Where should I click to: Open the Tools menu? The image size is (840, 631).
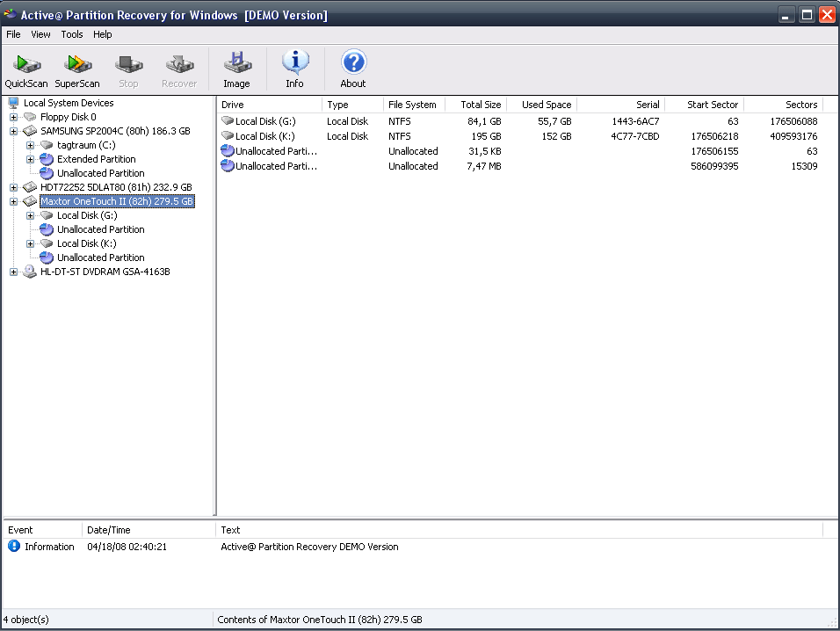(72, 34)
